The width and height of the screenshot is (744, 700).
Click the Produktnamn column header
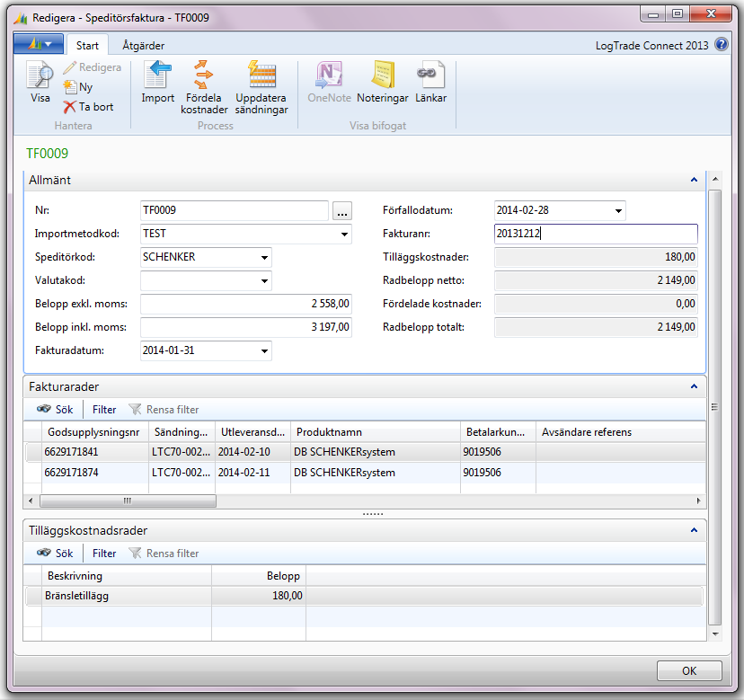coord(376,432)
